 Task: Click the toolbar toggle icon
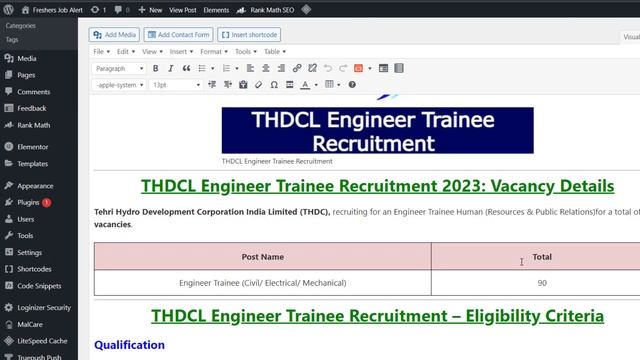point(383,68)
